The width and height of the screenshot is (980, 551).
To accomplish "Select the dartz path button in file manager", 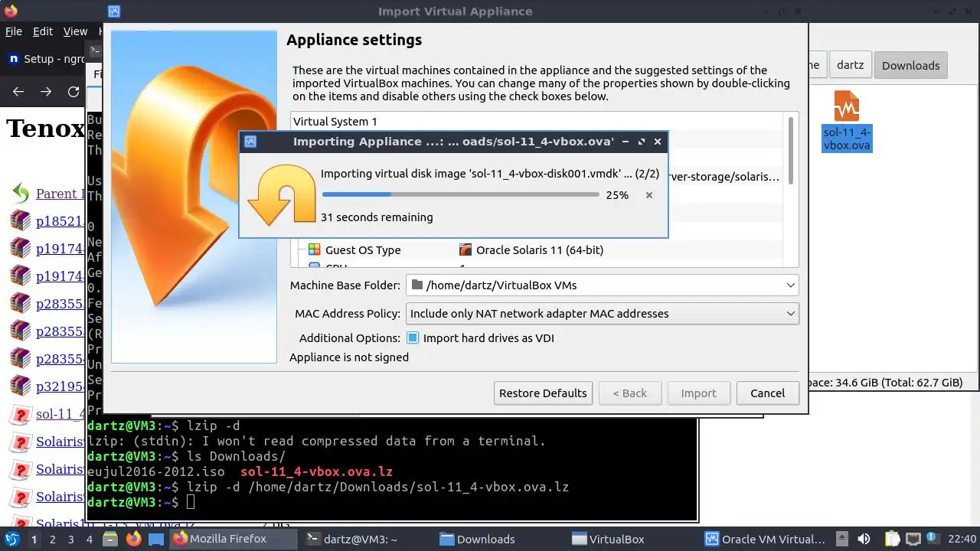I will 850,65.
